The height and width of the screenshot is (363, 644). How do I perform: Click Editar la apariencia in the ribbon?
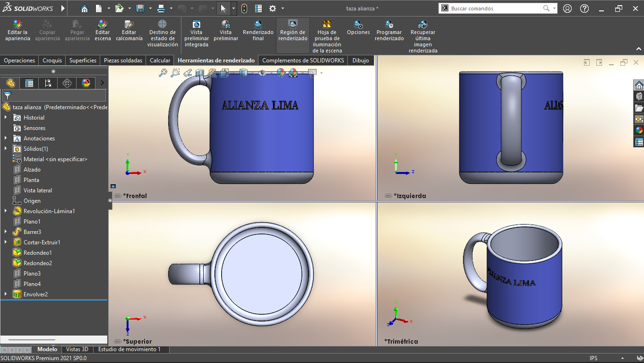coord(18,31)
